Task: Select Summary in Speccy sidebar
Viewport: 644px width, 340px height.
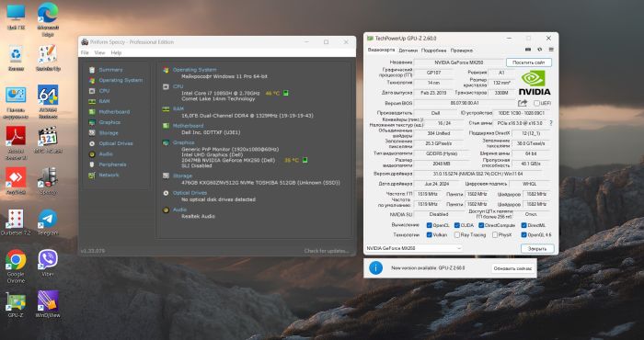Action: click(110, 70)
